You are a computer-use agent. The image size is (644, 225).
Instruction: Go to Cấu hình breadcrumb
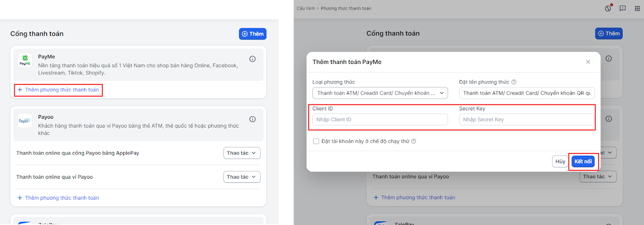click(x=305, y=8)
